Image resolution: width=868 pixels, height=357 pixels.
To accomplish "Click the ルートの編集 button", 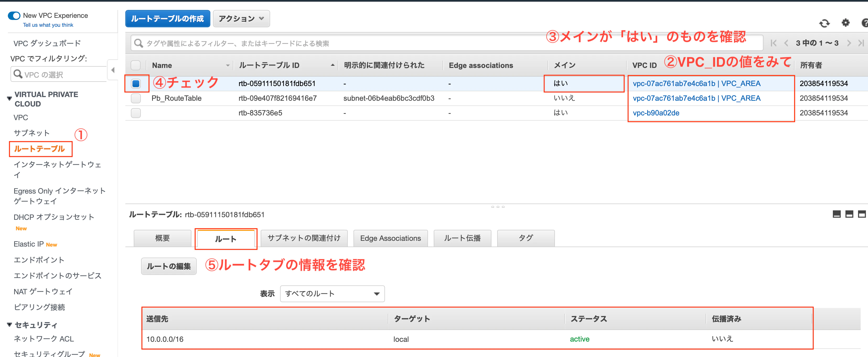I will click(169, 266).
